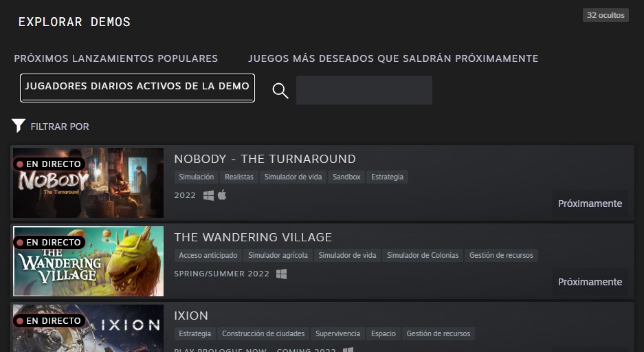
Task: Click the Windows icon for the IXION entry
Action: [x=348, y=350]
